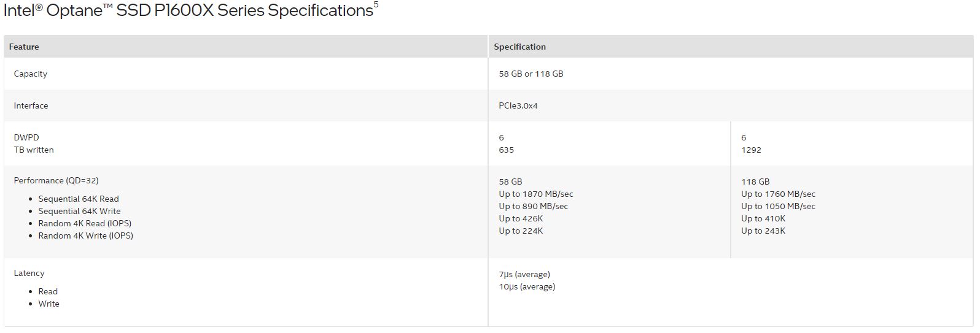Select the Up to 1870 MB/sec value

pyautogui.click(x=535, y=194)
